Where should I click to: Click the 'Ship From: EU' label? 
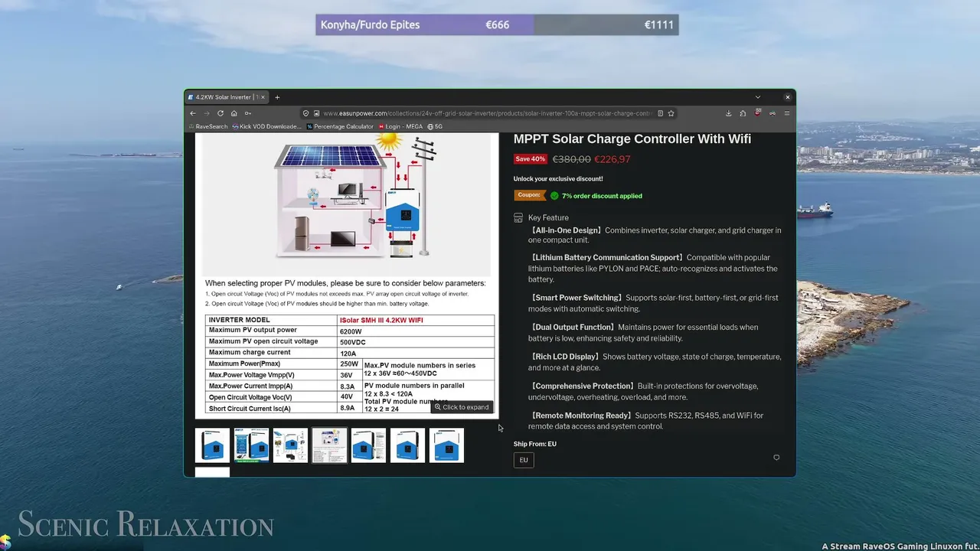pos(535,444)
